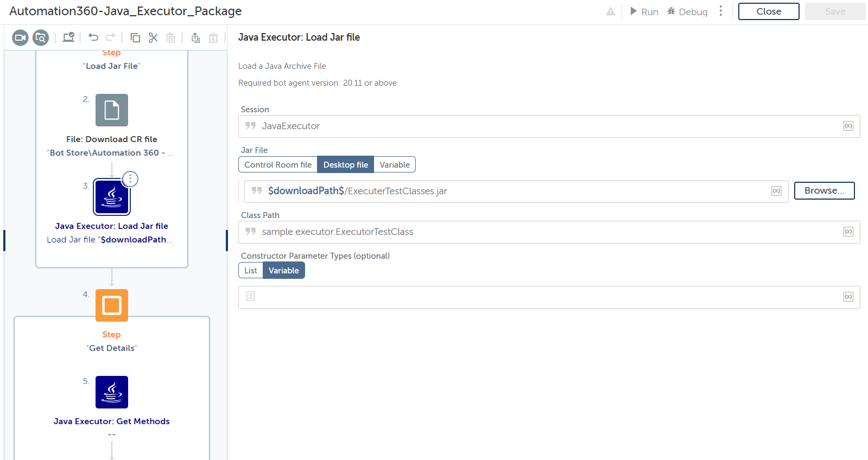Insert variable into Constructor Parameter Types field

tap(848, 297)
